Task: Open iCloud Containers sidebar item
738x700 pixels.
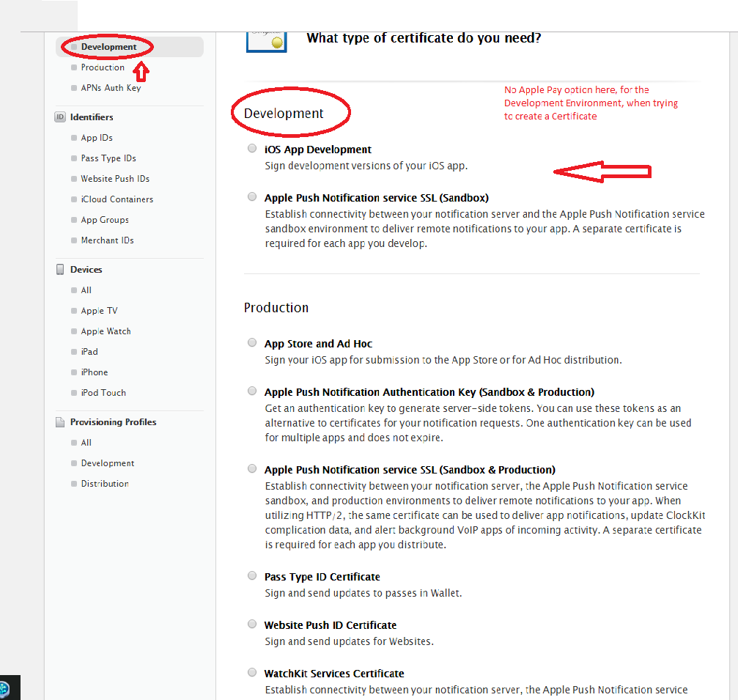Action: point(117,199)
